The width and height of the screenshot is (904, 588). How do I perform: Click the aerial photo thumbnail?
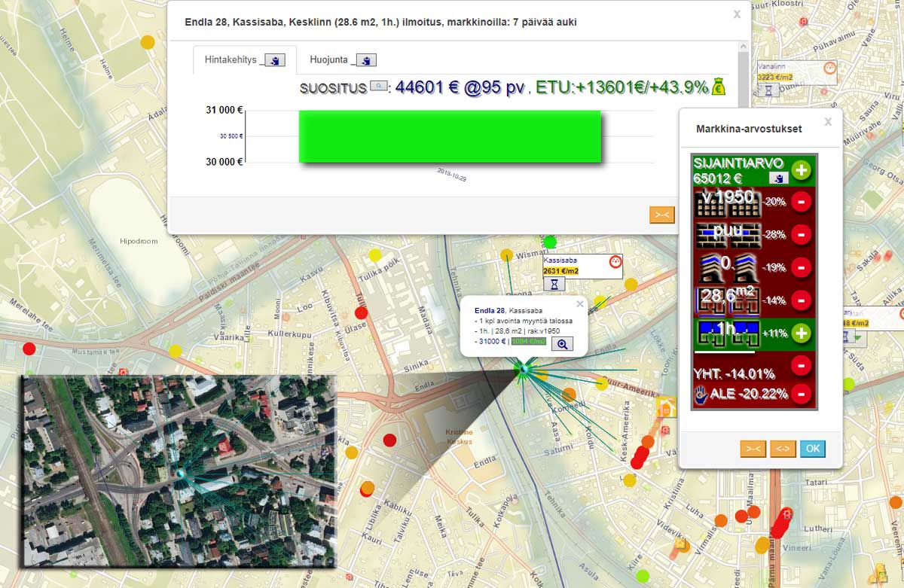[179, 471]
